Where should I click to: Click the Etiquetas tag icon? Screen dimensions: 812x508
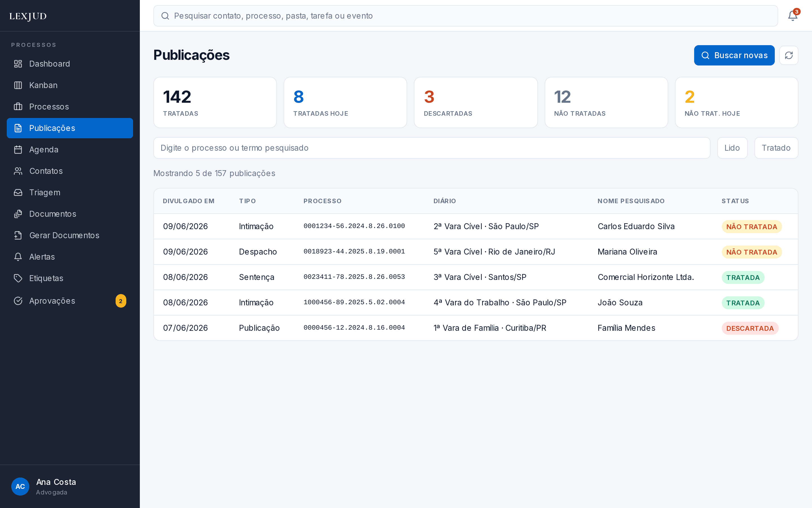[18, 278]
